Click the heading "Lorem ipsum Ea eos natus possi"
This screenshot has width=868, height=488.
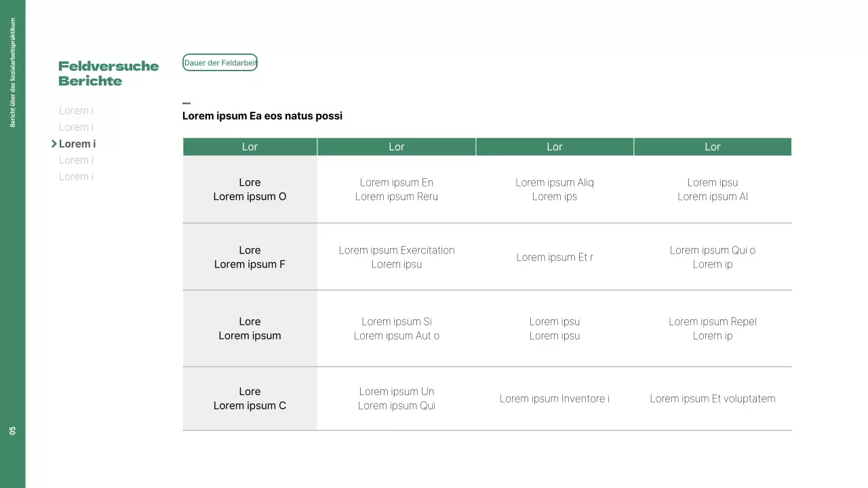pos(262,116)
